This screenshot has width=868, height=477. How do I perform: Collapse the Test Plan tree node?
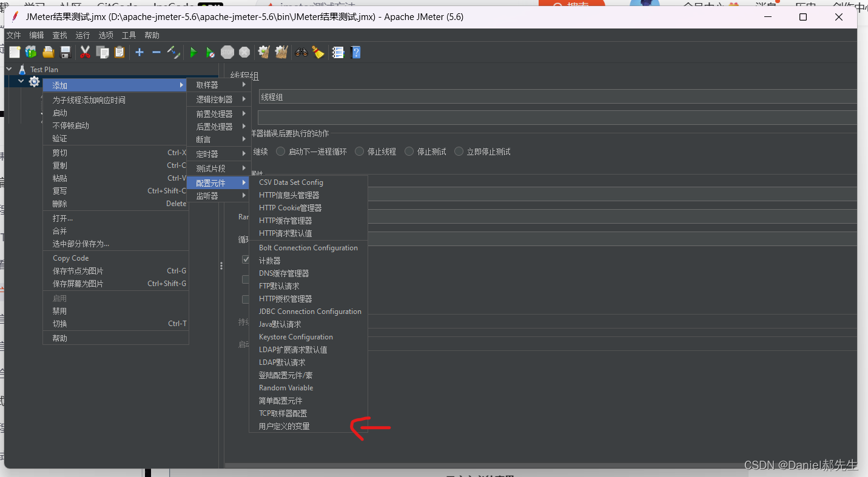9,69
